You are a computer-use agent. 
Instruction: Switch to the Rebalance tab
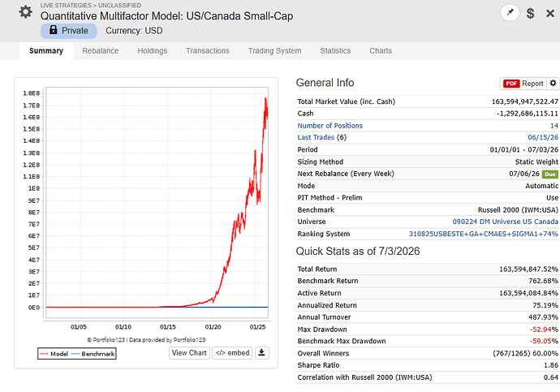pos(101,50)
